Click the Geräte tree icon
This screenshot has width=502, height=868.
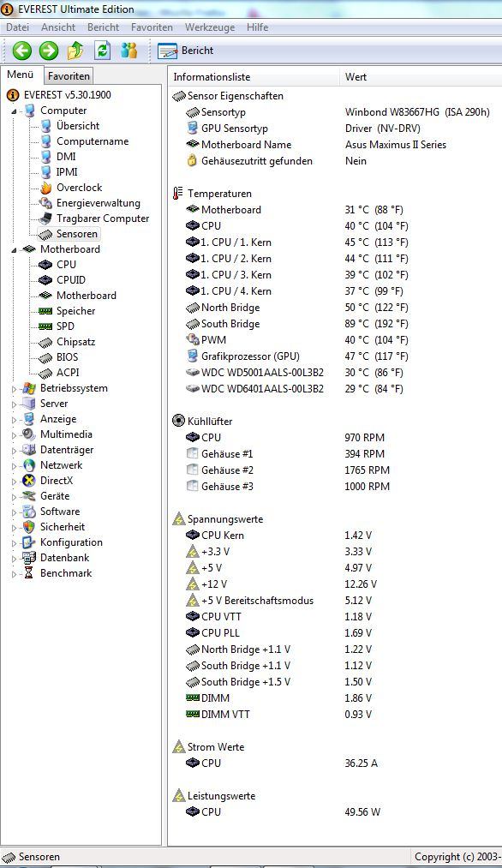click(x=29, y=497)
